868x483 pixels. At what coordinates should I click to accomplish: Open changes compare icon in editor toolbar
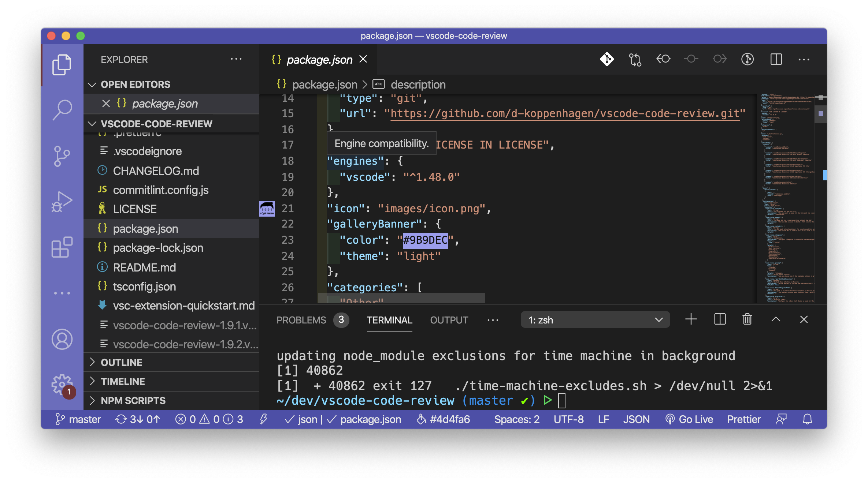tap(635, 59)
